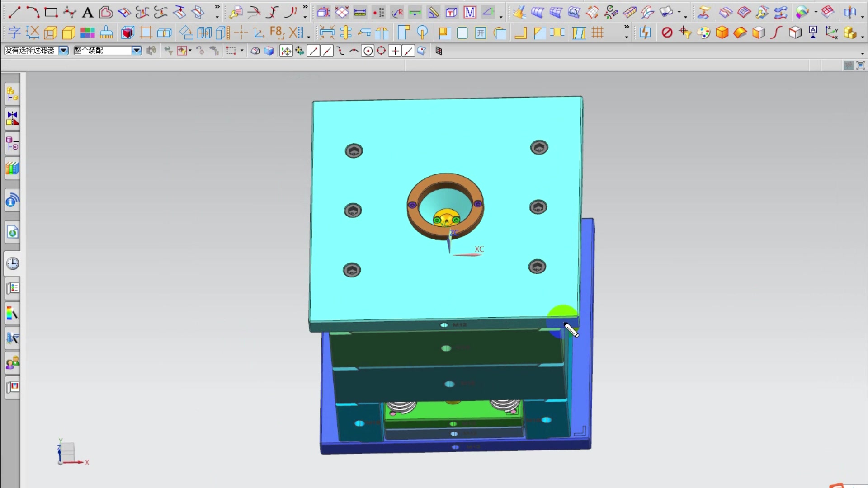The height and width of the screenshot is (488, 868).
Task: Click the WCS XYZ axes icon
Action: (x=831, y=33)
